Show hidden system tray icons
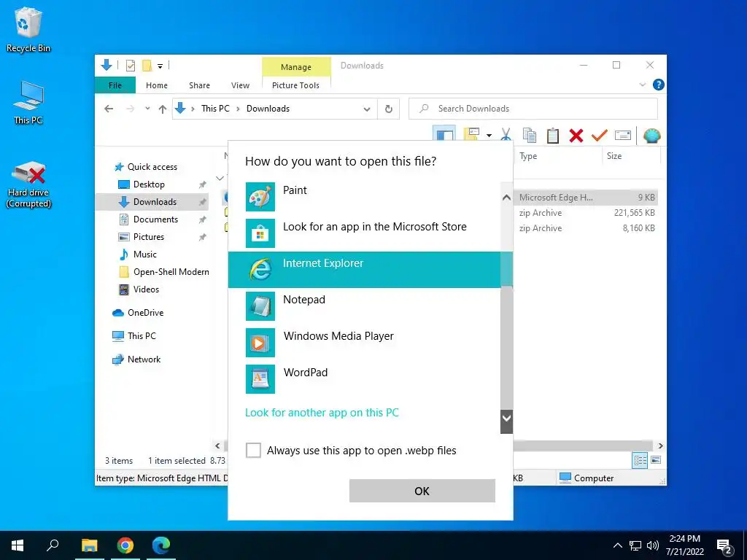747x560 pixels. (617, 545)
